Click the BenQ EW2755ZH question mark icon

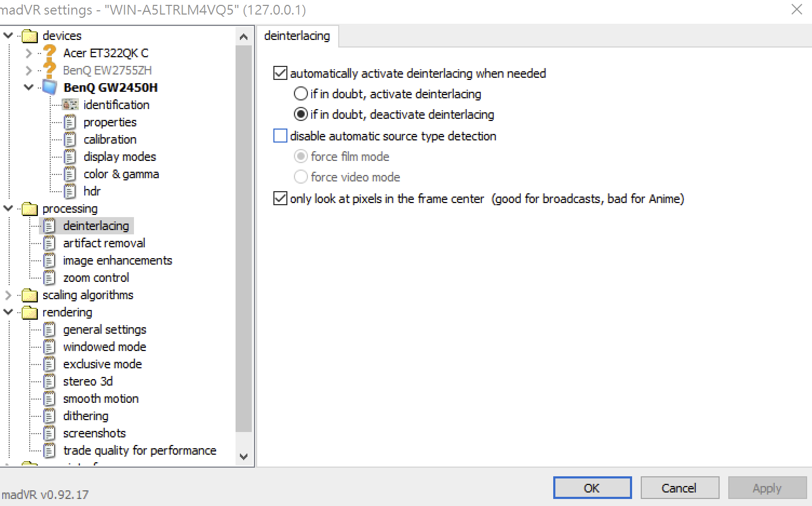point(50,70)
